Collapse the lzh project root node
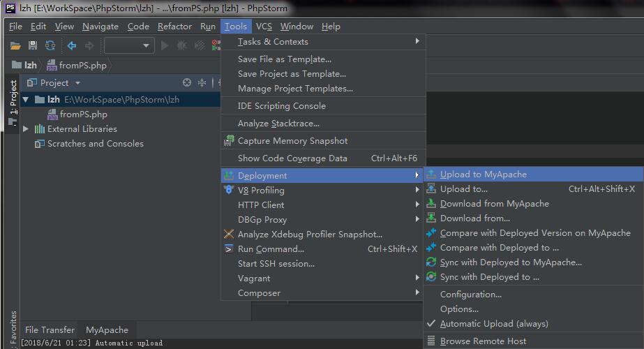Image resolution: width=644 pixels, height=349 pixels. click(26, 100)
